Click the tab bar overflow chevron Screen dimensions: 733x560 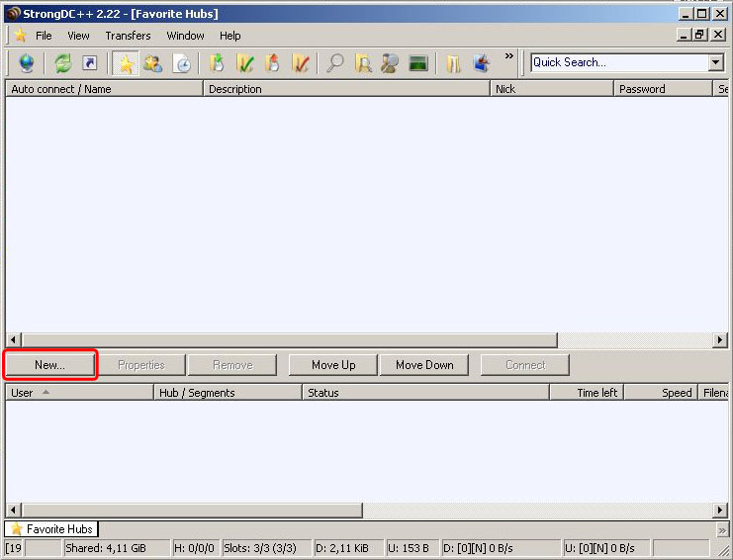click(x=722, y=530)
